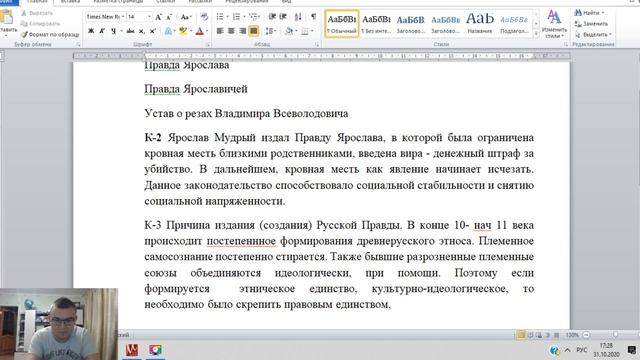Toggle Italic (К) formatting
The height and width of the screenshot is (360, 640).
point(102,31)
